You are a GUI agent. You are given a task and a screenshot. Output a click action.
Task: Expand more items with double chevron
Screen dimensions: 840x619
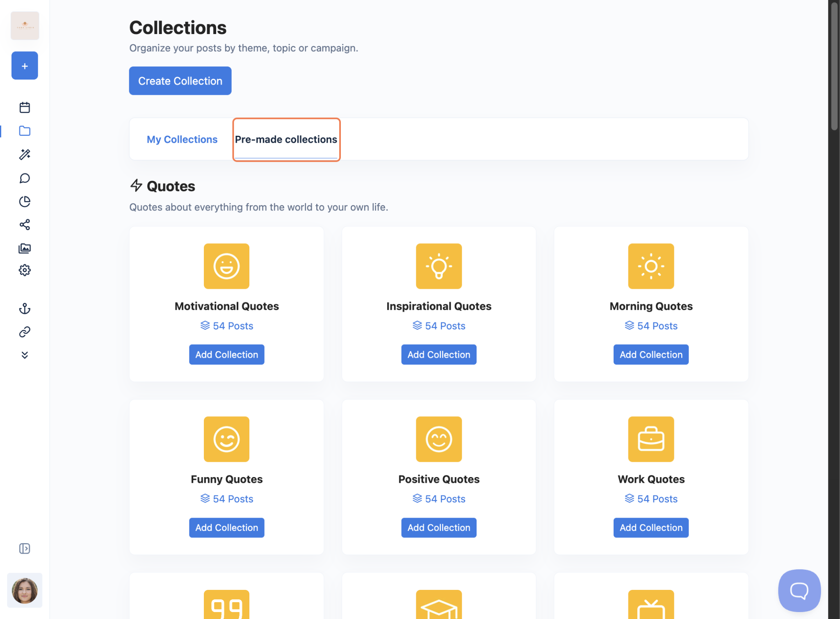coord(25,355)
